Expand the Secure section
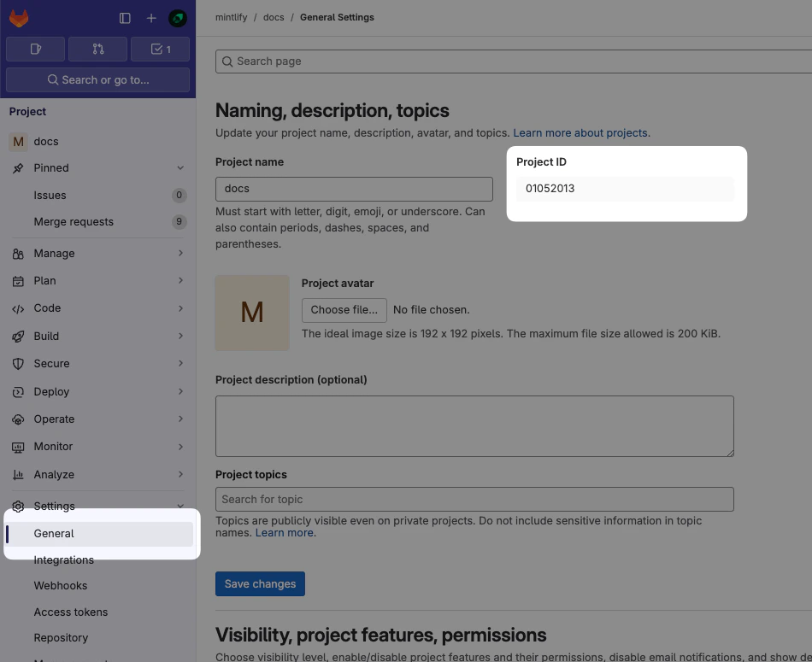The width and height of the screenshot is (812, 662). (x=51, y=363)
